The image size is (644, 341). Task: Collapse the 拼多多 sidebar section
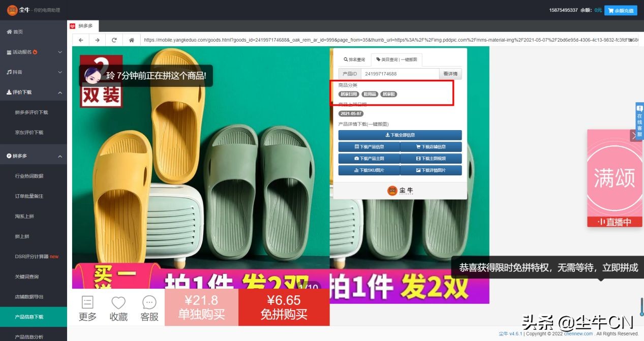coord(33,156)
